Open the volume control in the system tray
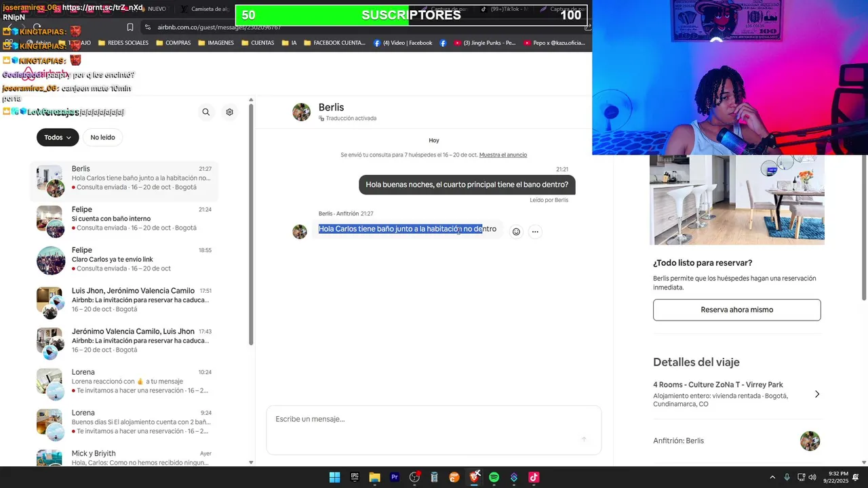The height and width of the screenshot is (488, 868). 812,477
